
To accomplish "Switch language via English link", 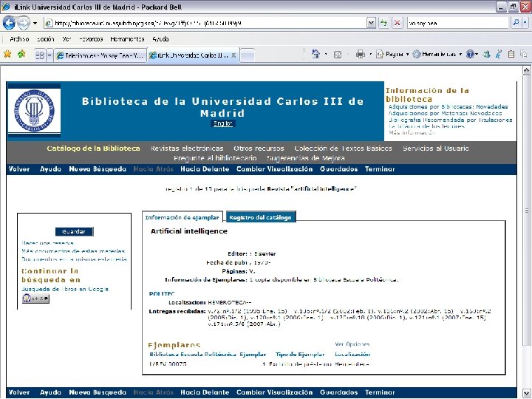I will (x=222, y=123).
